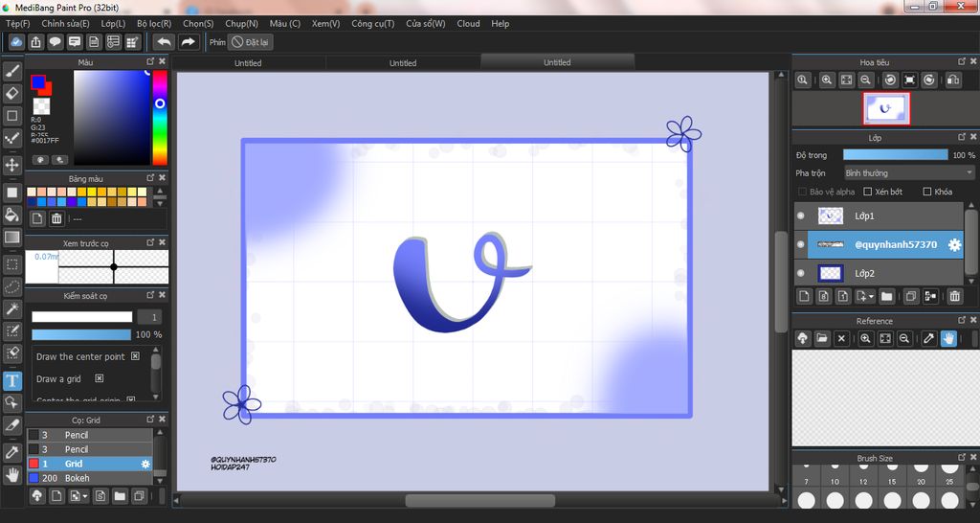The height and width of the screenshot is (523, 980).
Task: Select the Eraser tool
Action: click(x=11, y=93)
